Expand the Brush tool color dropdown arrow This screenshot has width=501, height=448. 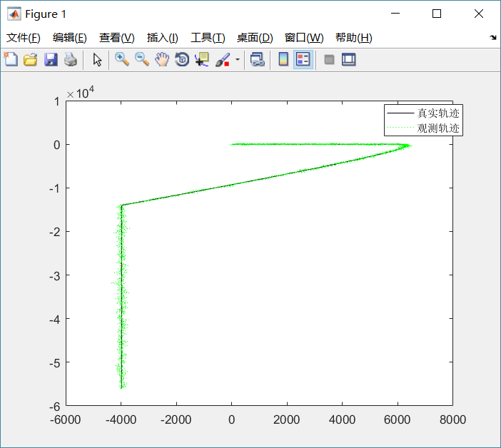click(x=237, y=60)
